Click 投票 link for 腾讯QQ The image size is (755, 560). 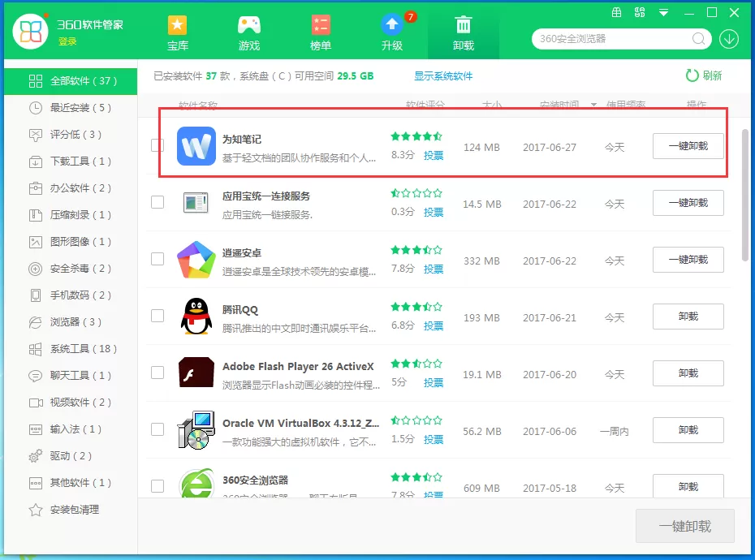434,326
